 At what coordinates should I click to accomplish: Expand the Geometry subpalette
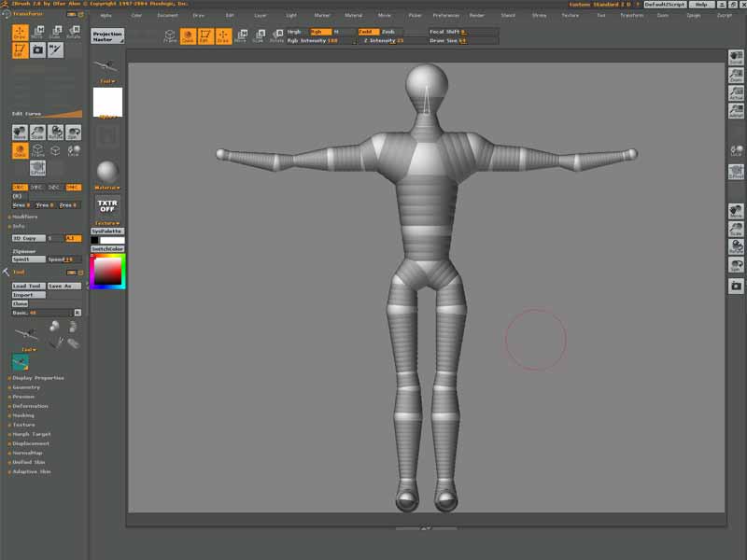click(26, 387)
